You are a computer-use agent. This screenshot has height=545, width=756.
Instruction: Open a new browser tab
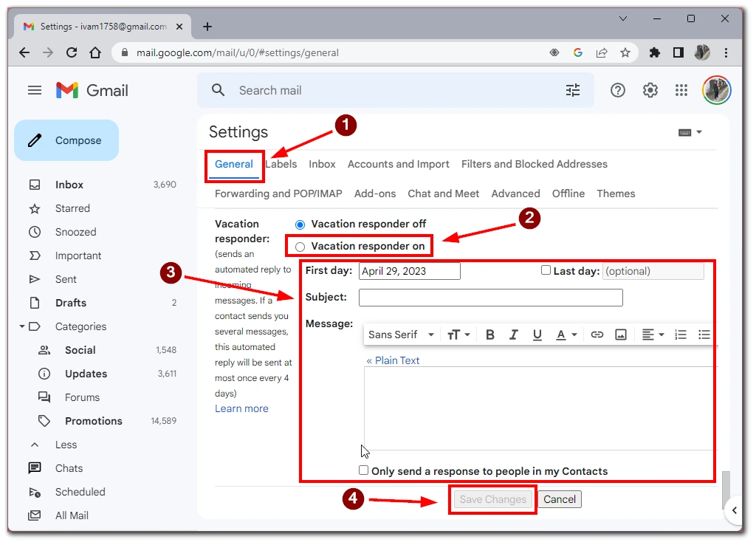point(207,27)
